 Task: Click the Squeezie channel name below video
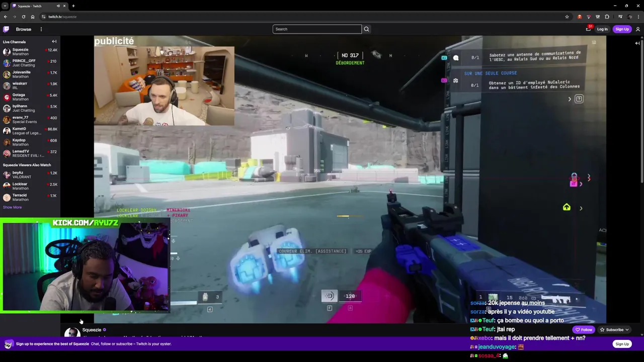pyautogui.click(x=92, y=330)
